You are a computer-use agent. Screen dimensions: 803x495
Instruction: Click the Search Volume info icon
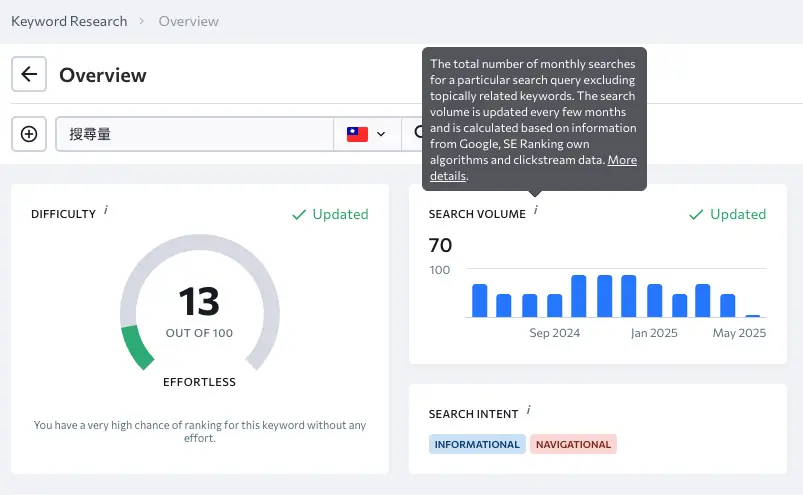coord(535,211)
